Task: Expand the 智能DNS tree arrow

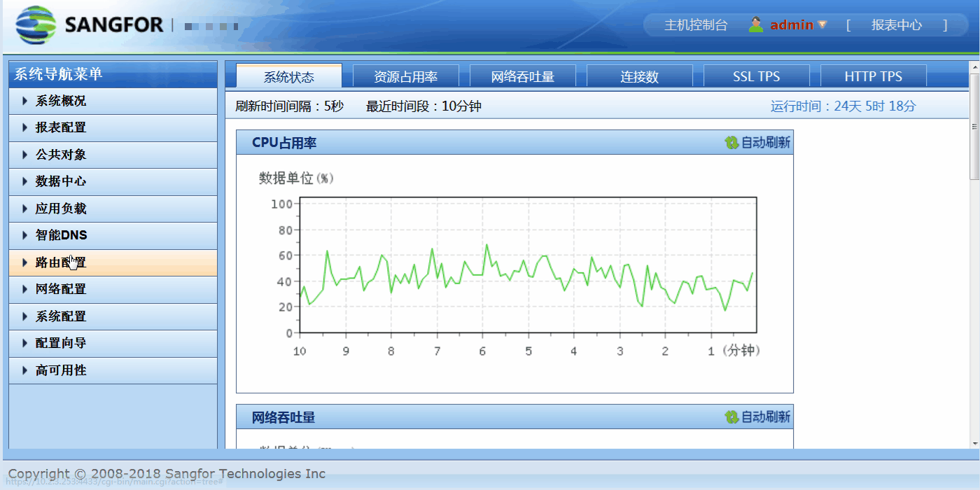Action: 25,235
